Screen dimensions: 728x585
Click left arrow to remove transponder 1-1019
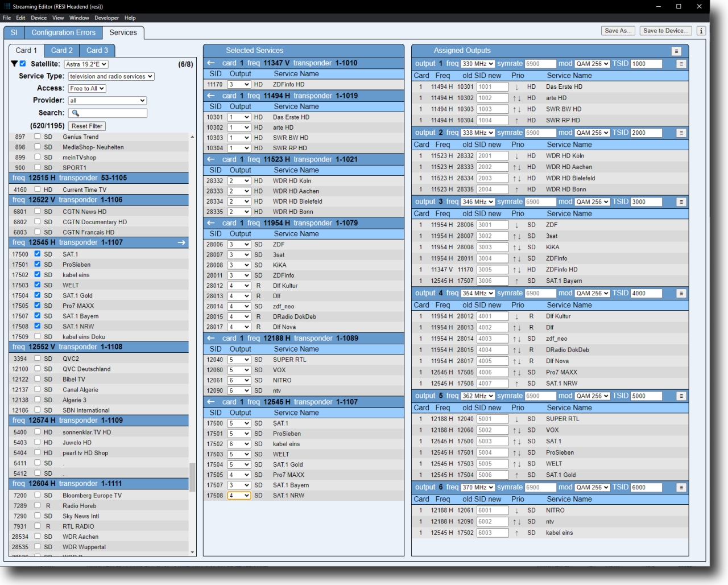(211, 96)
